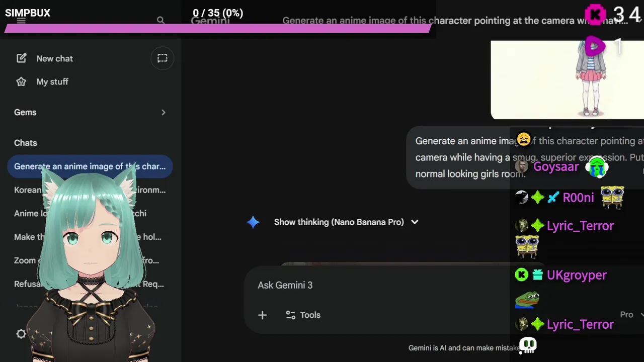Image resolution: width=644 pixels, height=362 pixels.
Task: Open the chat starting with 'Refusa'
Action: [90, 284]
